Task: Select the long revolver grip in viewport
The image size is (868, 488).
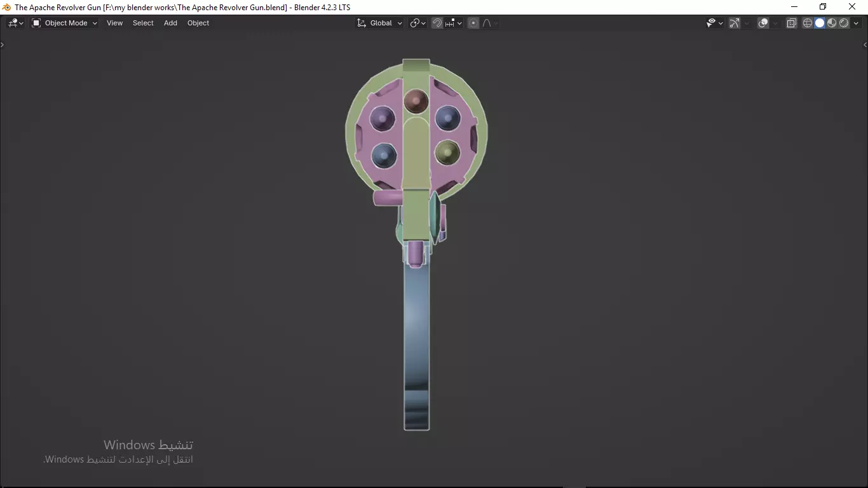Action: (417, 346)
